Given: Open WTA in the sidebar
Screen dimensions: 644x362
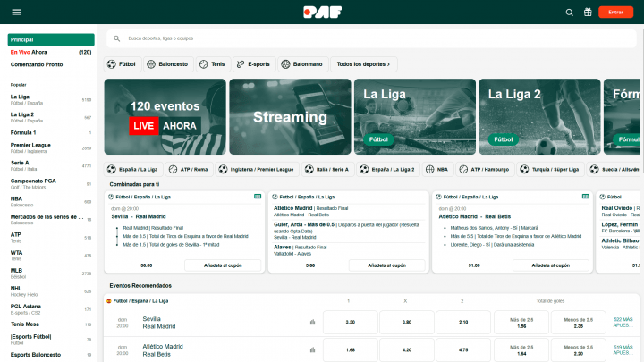Looking at the screenshot, I should tap(51, 256).
